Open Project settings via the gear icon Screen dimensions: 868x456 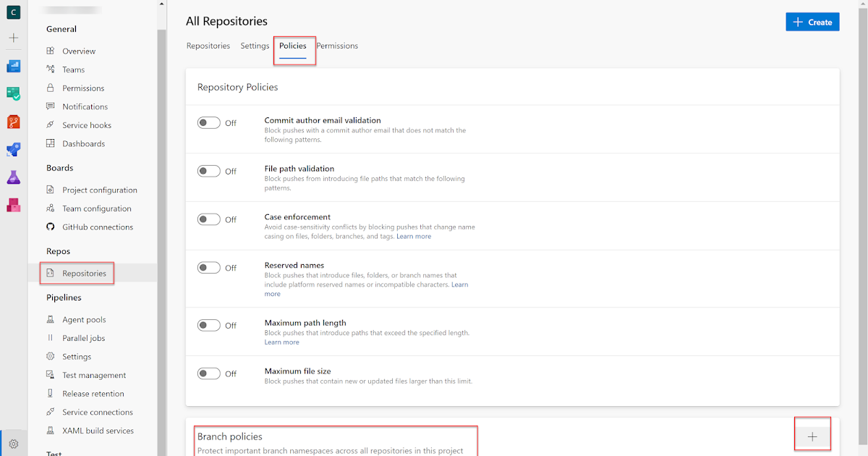12,443
